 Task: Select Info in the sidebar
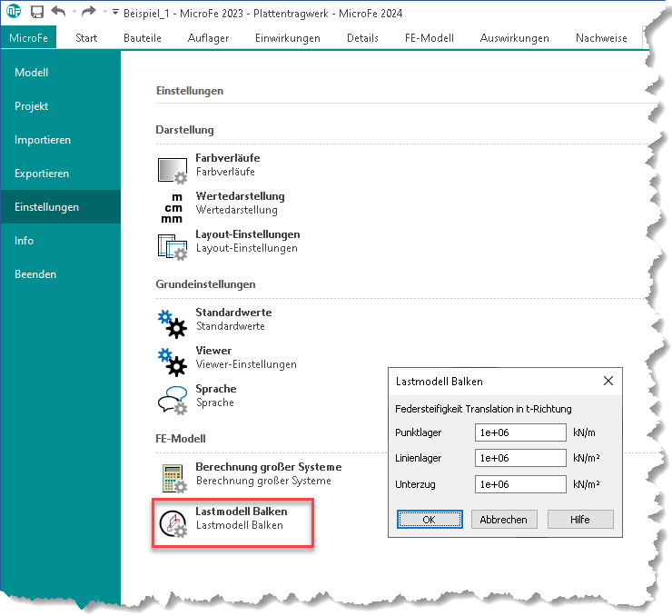tap(61, 241)
